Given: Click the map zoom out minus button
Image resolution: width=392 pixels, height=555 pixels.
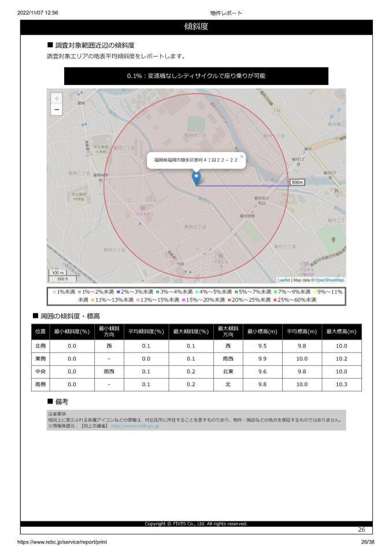Looking at the screenshot, I should pos(57,110).
